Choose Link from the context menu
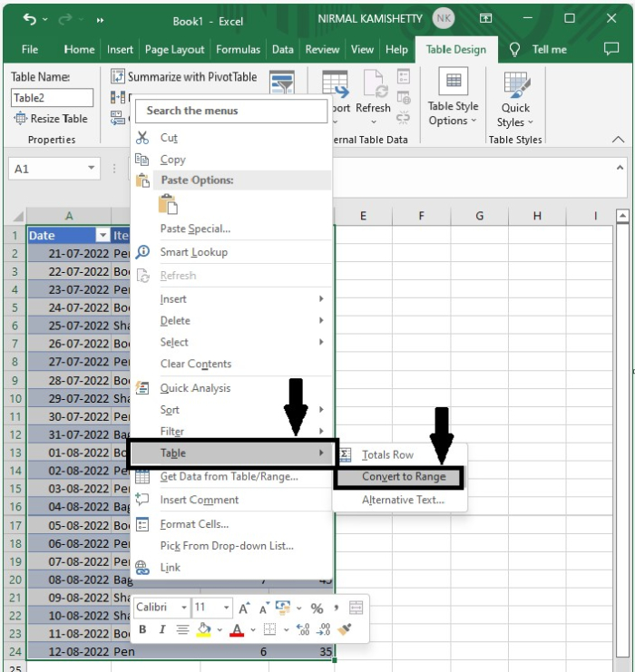 pos(231,568)
